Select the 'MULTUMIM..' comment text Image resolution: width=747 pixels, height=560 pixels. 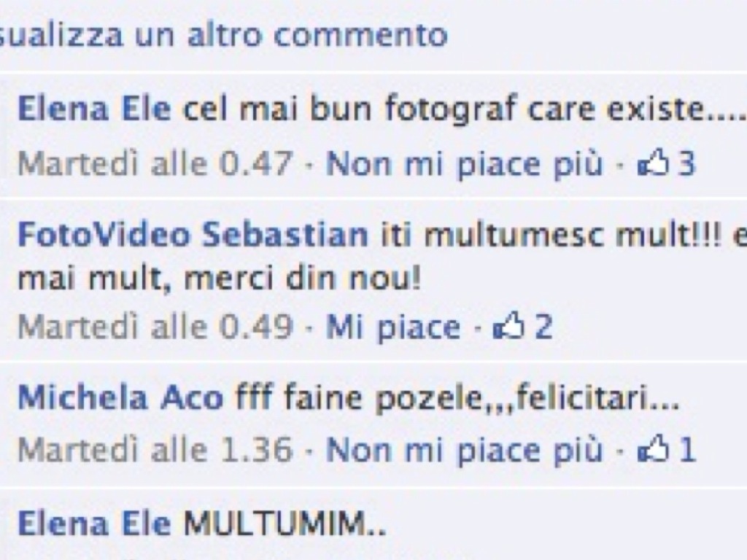pos(285,524)
